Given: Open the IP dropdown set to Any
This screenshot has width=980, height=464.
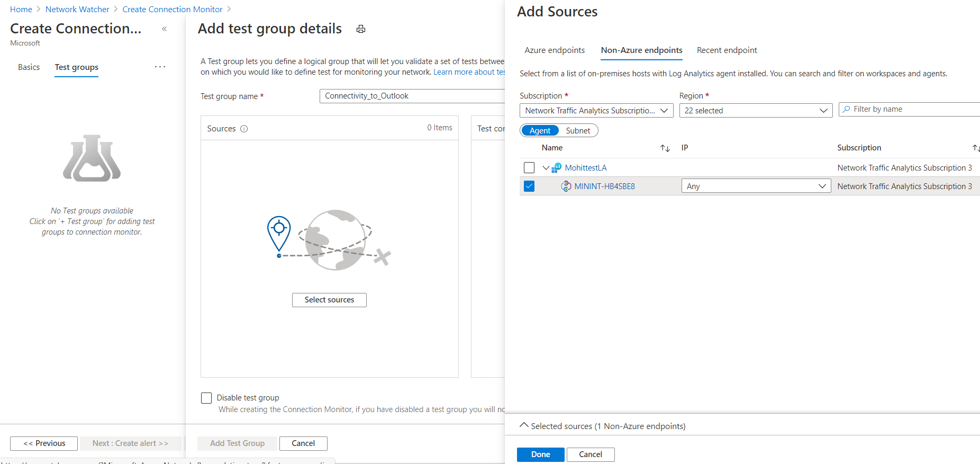Looking at the screenshot, I should [756, 186].
